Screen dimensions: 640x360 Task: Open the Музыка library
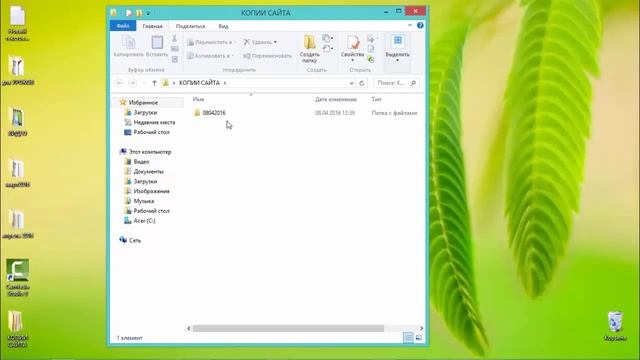click(x=144, y=200)
